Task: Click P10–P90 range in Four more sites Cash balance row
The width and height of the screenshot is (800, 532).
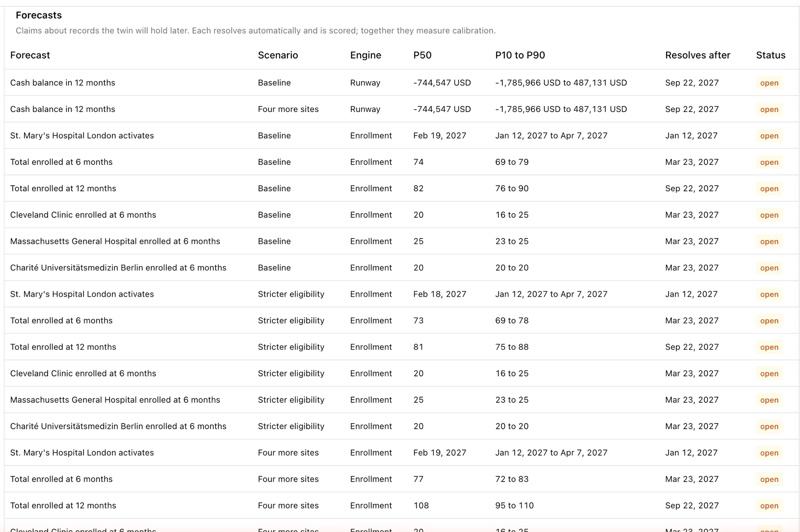Action: (x=561, y=109)
